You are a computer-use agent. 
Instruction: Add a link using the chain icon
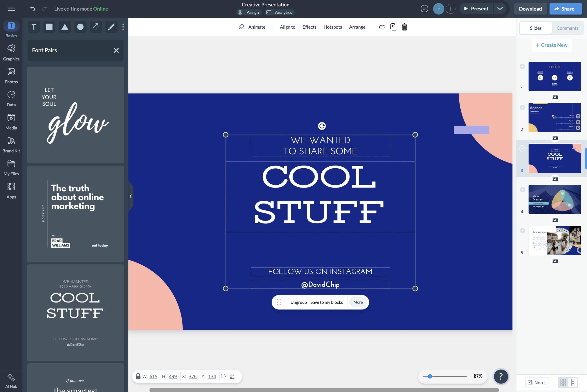[382, 27]
